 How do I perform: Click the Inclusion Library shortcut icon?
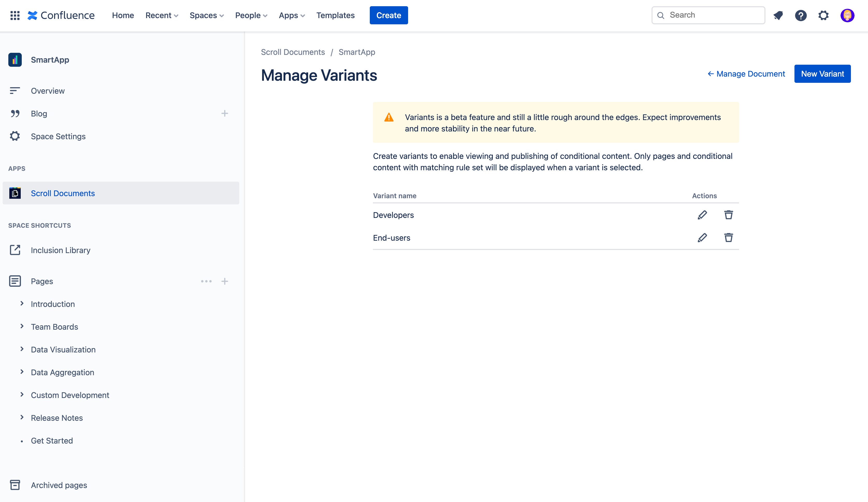(15, 250)
